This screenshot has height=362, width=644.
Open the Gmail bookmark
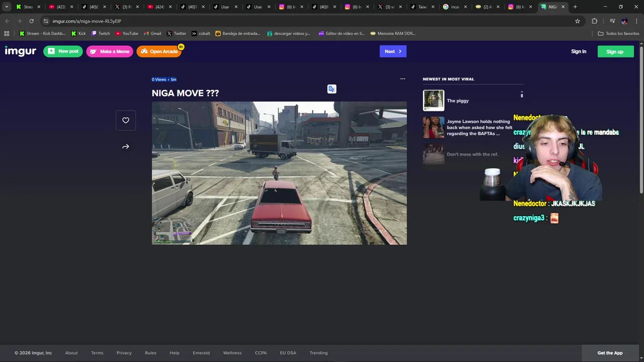(x=152, y=34)
